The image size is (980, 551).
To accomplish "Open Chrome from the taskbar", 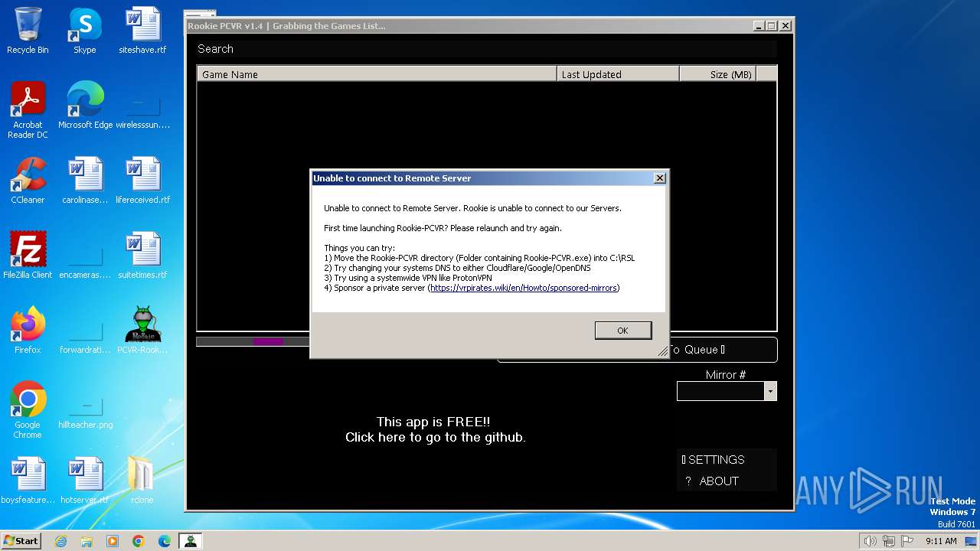I will [139, 541].
